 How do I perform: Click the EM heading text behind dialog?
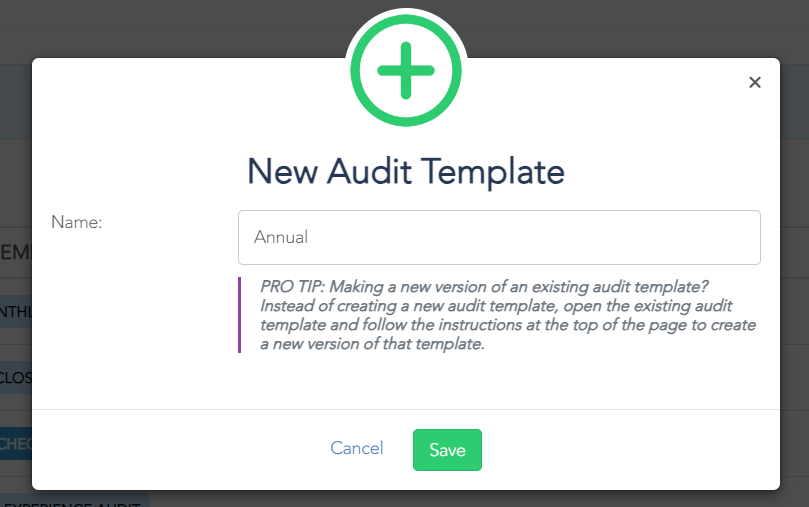pyautogui.click(x=15, y=252)
